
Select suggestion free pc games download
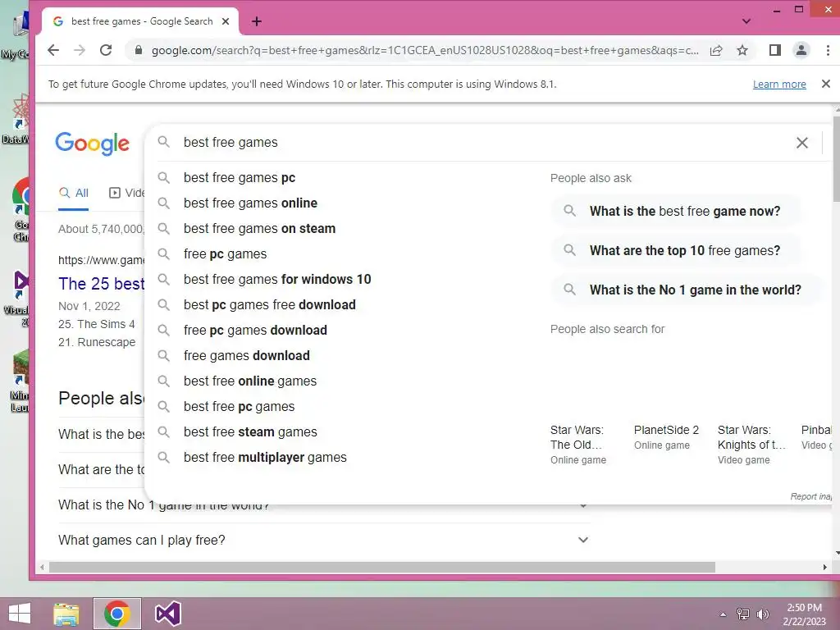[x=255, y=331]
